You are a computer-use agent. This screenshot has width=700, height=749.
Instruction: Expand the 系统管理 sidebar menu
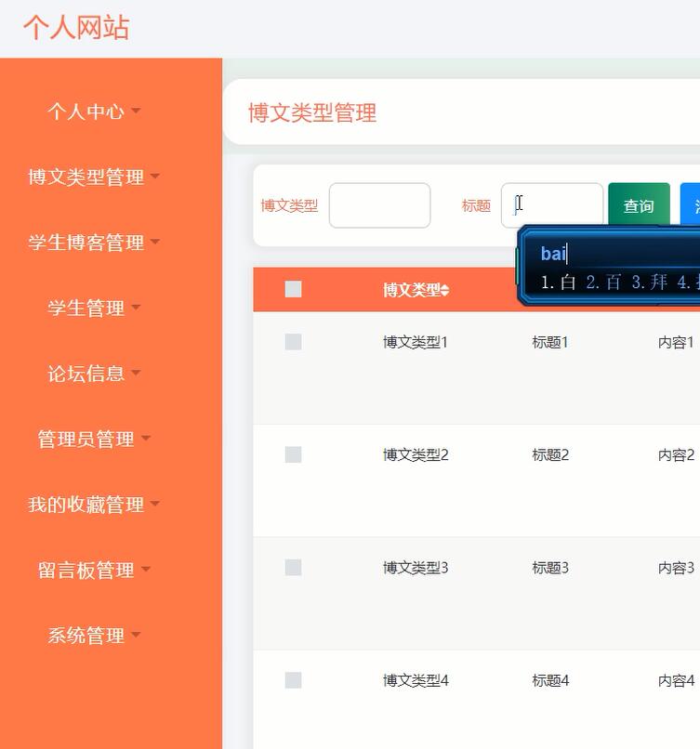pyautogui.click(x=94, y=635)
